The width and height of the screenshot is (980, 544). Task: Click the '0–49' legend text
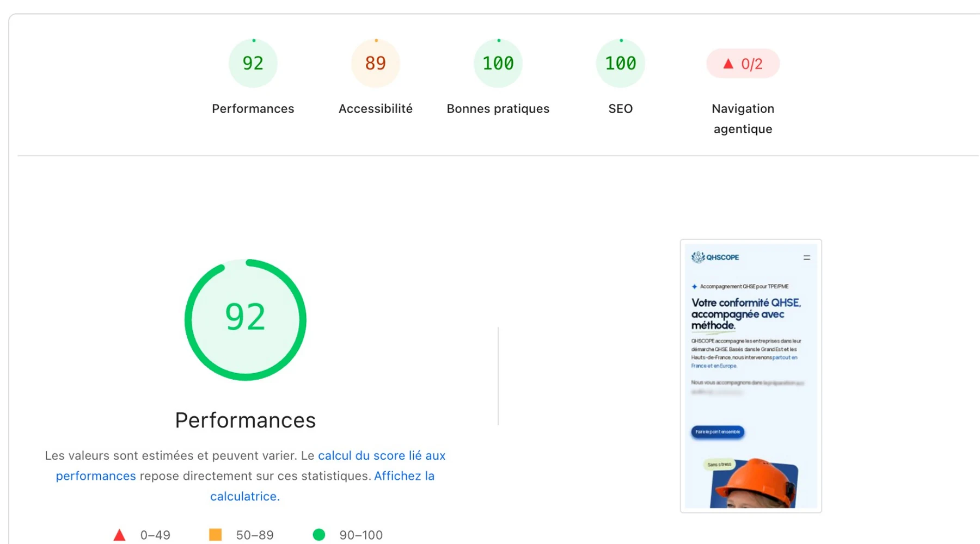[155, 535]
